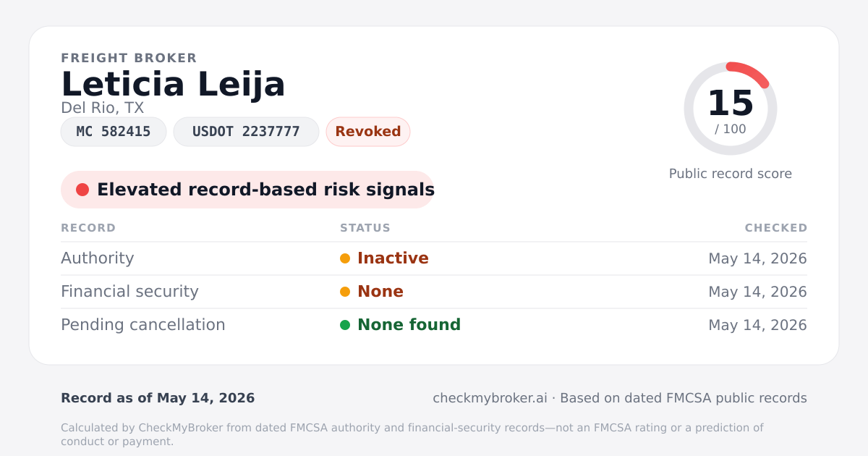Click the orange Financial security status dot
868x456 pixels.
[x=345, y=292]
